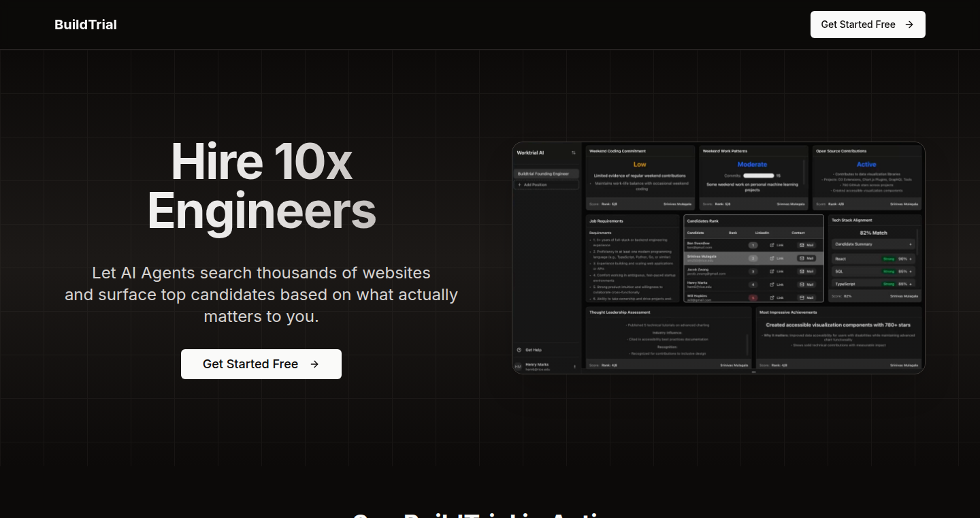Expand the TypeScript skill row
Screen dimensions: 980x518
coord(873,284)
